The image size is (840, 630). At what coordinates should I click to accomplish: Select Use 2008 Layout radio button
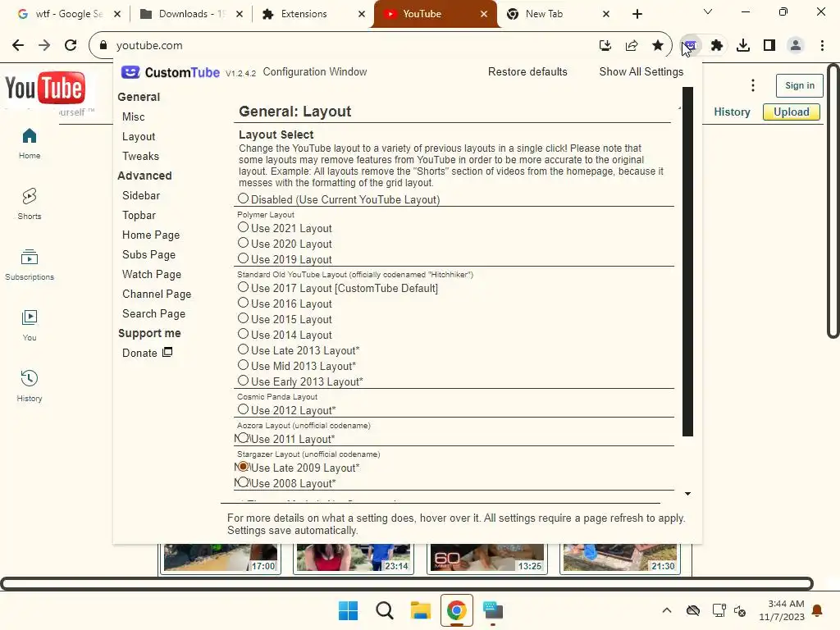point(243,482)
